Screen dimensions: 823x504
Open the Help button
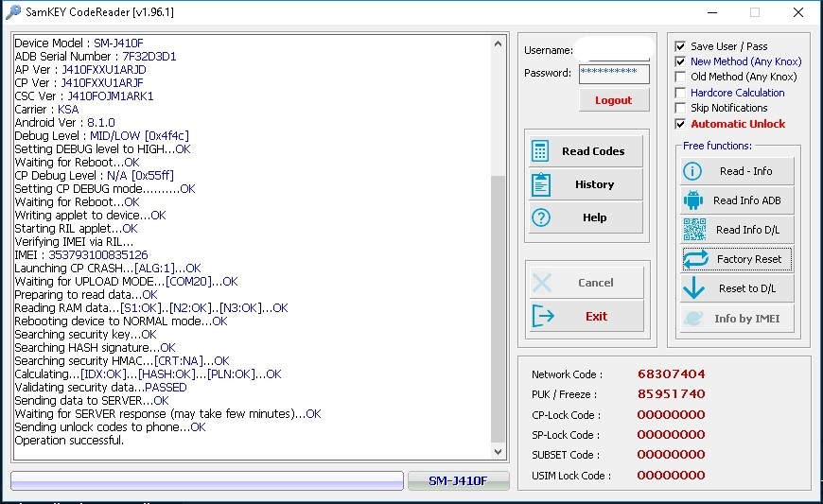tap(586, 217)
